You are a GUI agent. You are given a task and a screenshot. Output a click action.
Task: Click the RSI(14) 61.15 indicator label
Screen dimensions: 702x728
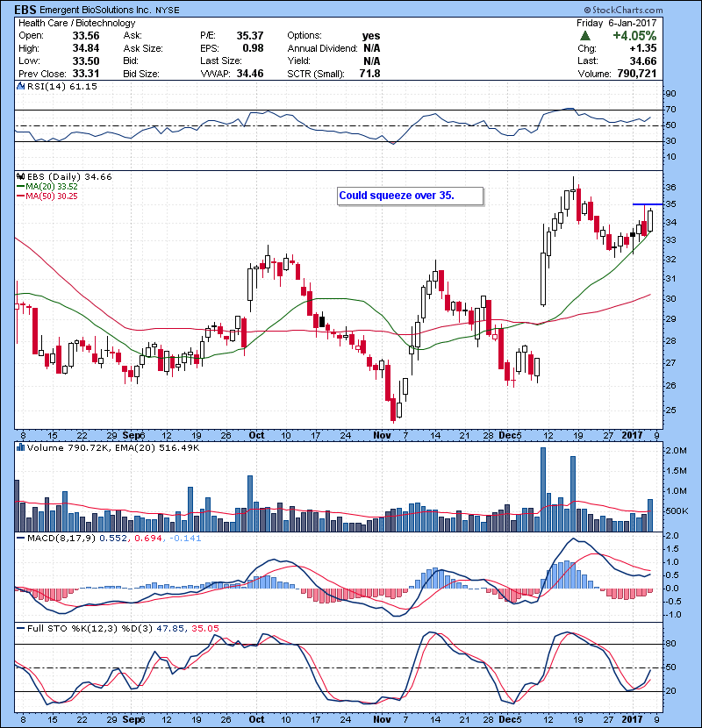(61, 86)
